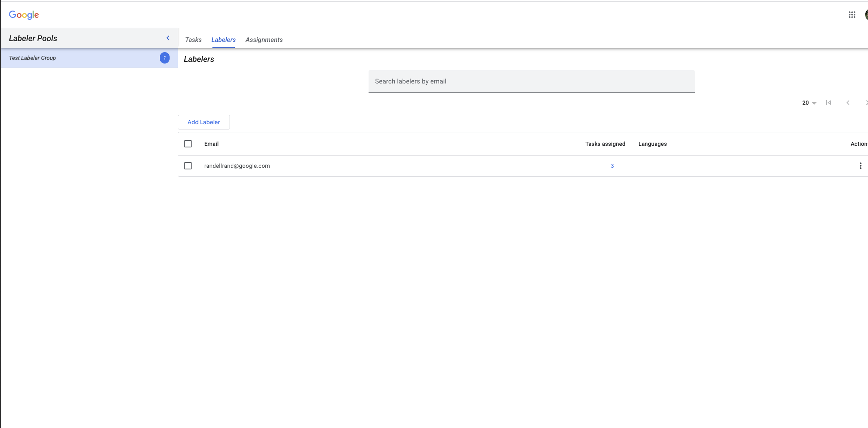Click the Tasks assigned column header
Viewport: 868px width, 428px height.
tap(605, 144)
